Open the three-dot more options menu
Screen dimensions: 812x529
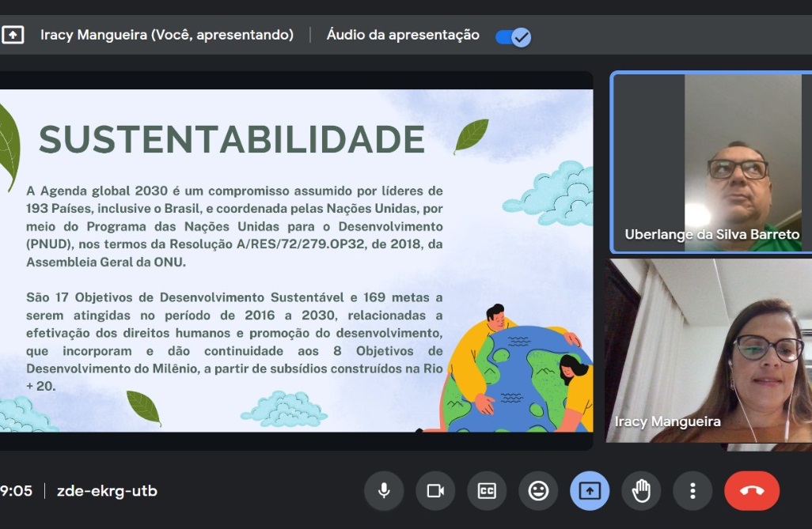[692, 491]
